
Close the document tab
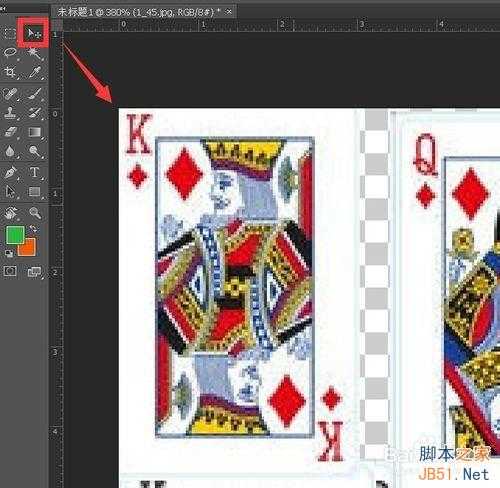(229, 12)
